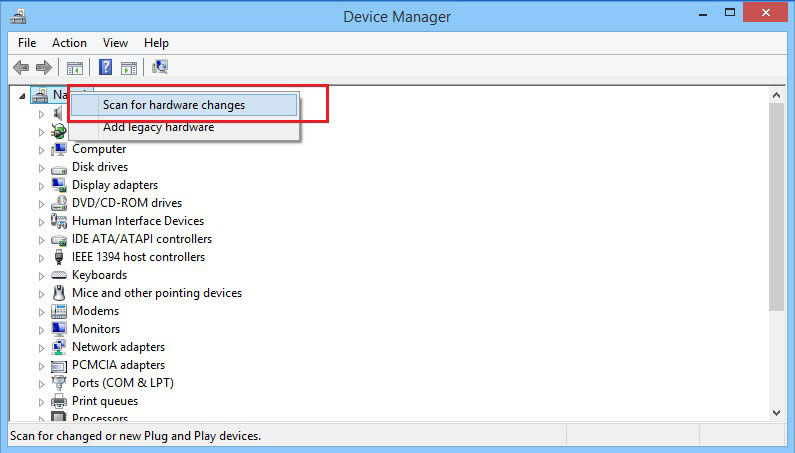Open the View menu
Viewport: 795px width, 453px height.
pyautogui.click(x=115, y=43)
